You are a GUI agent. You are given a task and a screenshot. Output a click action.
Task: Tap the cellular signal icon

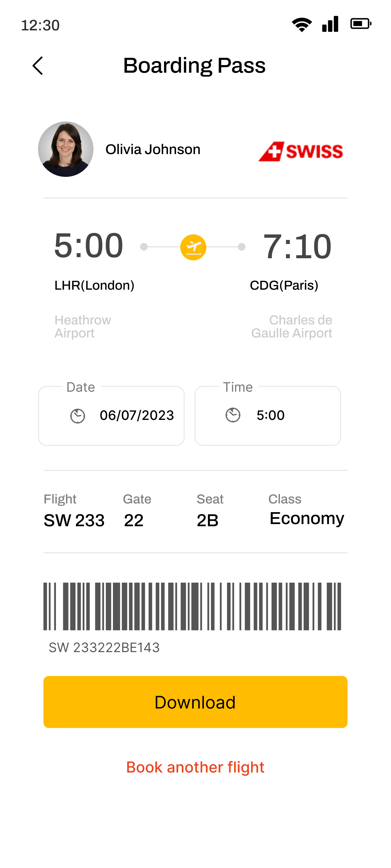[330, 24]
